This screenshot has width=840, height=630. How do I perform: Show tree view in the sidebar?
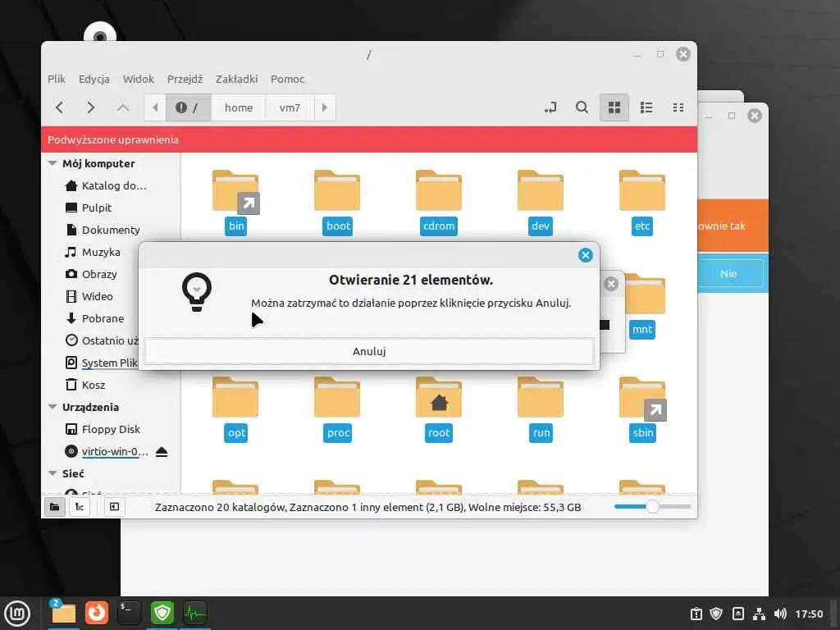(x=80, y=507)
